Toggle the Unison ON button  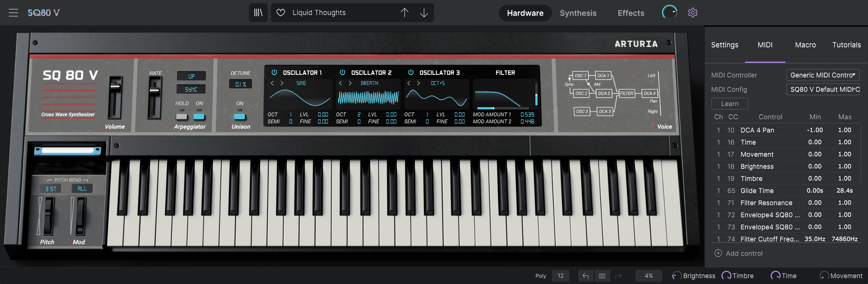(x=239, y=117)
